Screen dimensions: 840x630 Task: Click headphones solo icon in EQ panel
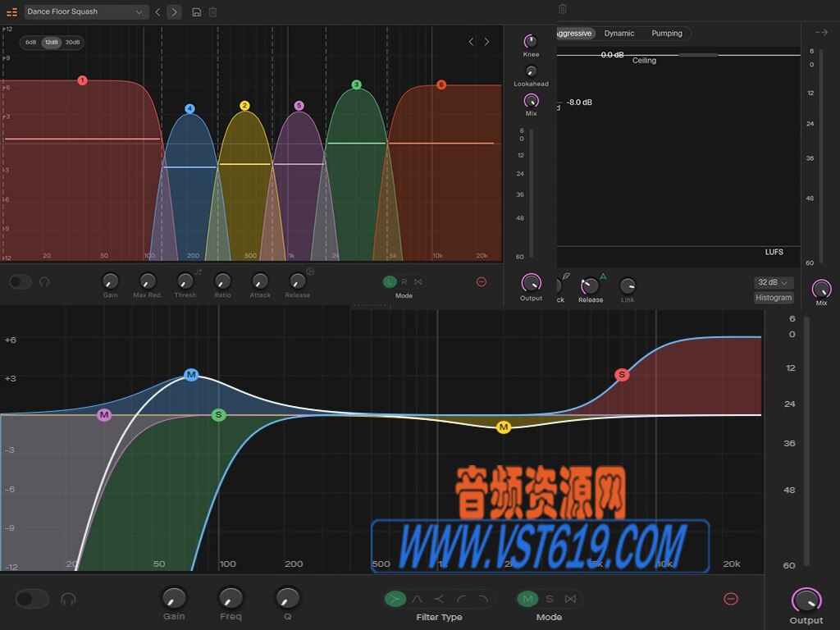[68, 598]
